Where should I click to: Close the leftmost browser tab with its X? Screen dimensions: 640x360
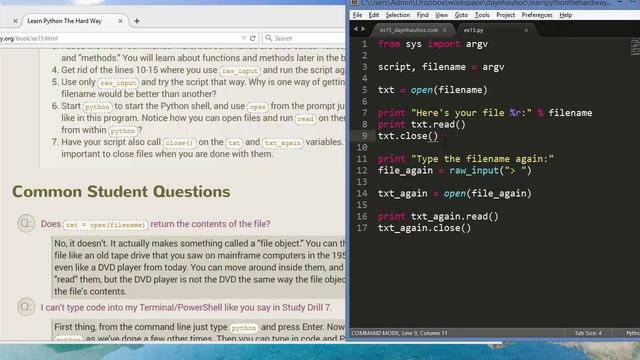pos(16,21)
